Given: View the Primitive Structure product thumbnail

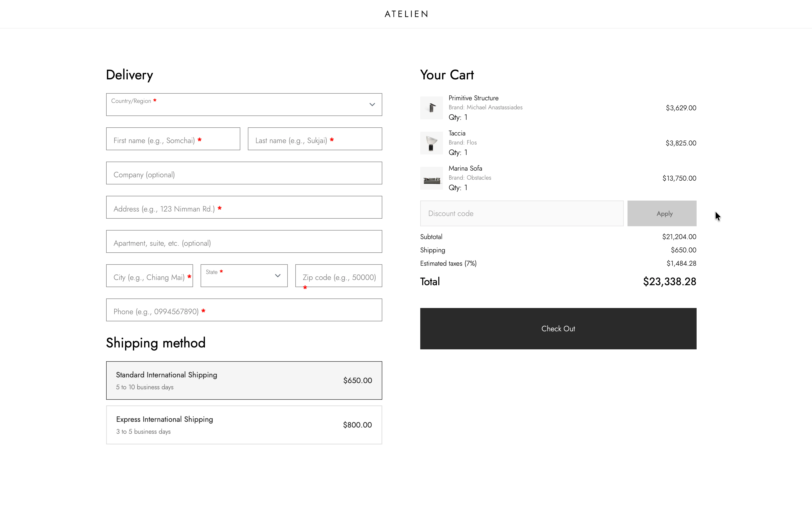Looking at the screenshot, I should pyautogui.click(x=431, y=108).
